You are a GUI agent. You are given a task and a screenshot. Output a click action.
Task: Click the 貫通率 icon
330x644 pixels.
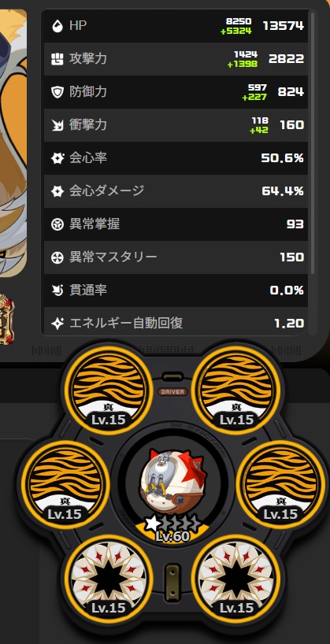click(x=57, y=291)
